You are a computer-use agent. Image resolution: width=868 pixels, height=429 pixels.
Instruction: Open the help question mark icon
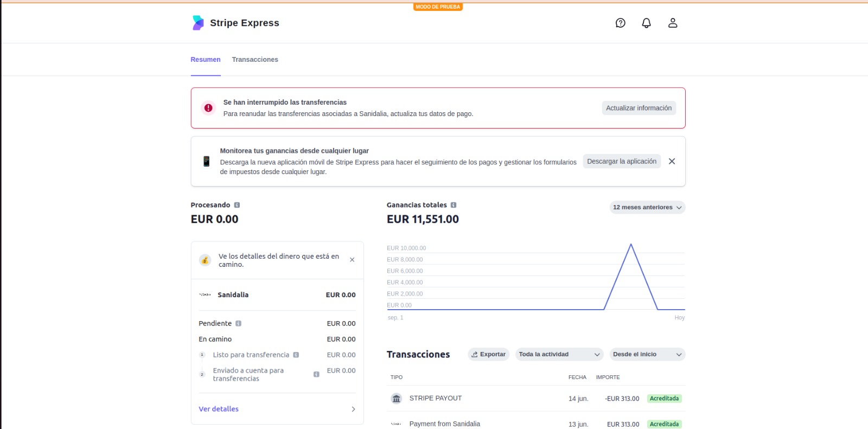click(x=620, y=23)
